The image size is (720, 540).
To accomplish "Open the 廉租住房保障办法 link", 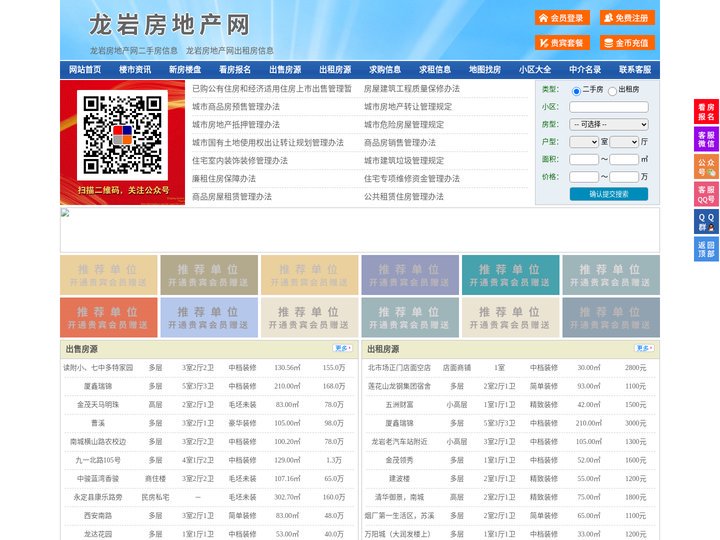I will click(224, 178).
